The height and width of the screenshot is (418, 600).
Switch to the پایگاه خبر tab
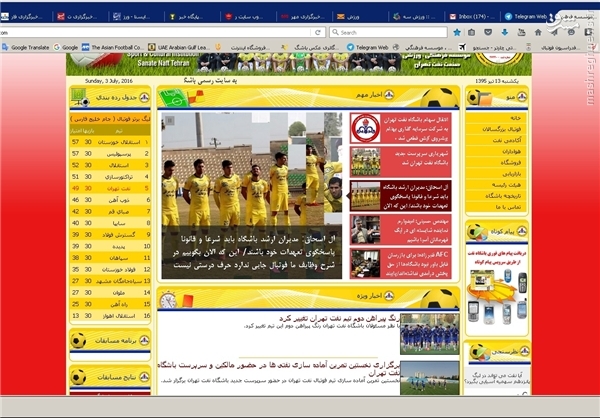pyautogui.click(x=191, y=16)
